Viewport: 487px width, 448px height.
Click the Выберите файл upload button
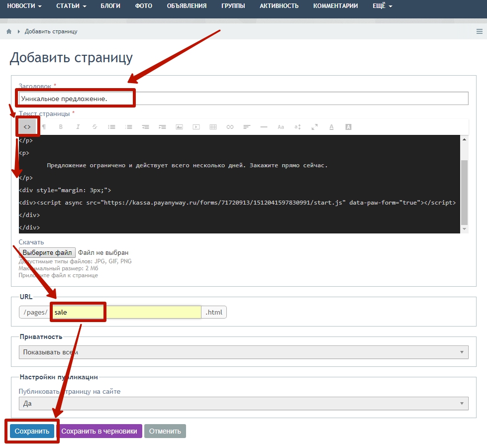47,253
